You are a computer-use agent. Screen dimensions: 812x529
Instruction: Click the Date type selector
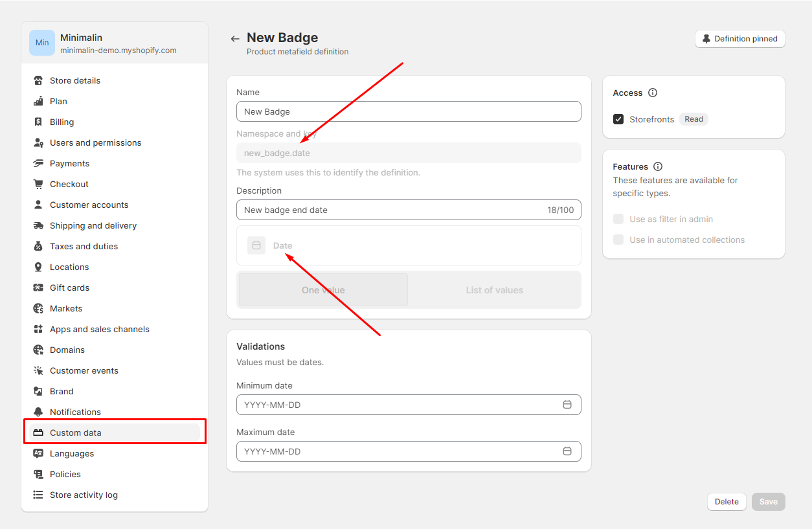click(x=409, y=245)
